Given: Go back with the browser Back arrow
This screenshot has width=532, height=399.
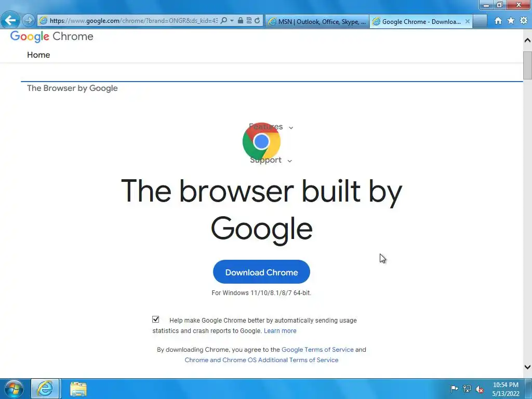Looking at the screenshot, I should click(x=10, y=20).
